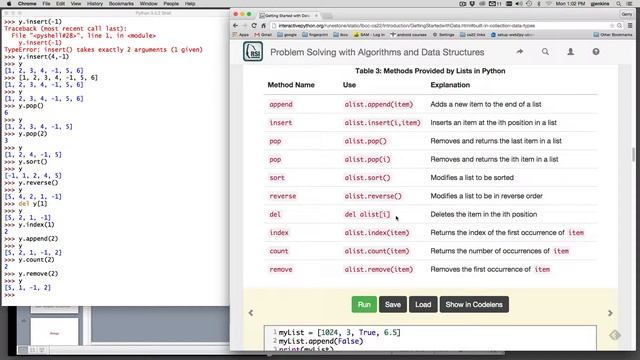Viewport: 640px width, 360px height.
Task: Open Chrome hamburger menu icon
Action: coord(630,25)
